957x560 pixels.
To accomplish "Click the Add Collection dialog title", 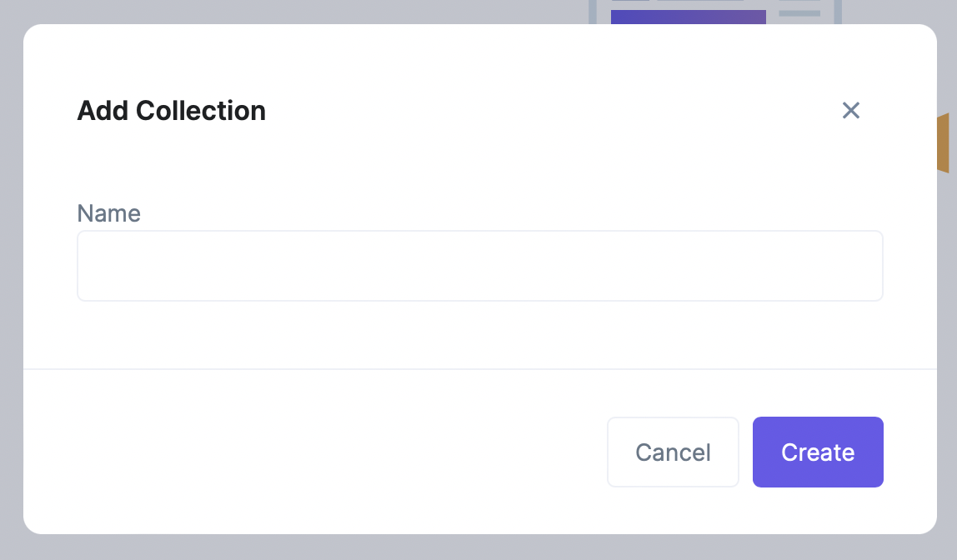I will 171,110.
